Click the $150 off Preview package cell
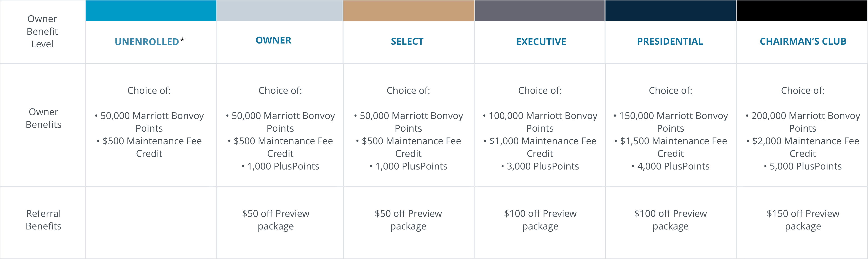Image resolution: width=868 pixels, height=259 pixels. 803,220
